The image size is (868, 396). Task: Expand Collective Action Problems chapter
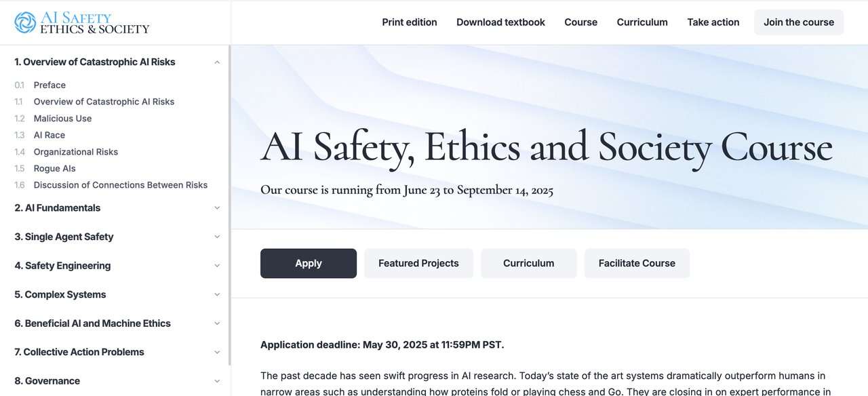pos(217,352)
